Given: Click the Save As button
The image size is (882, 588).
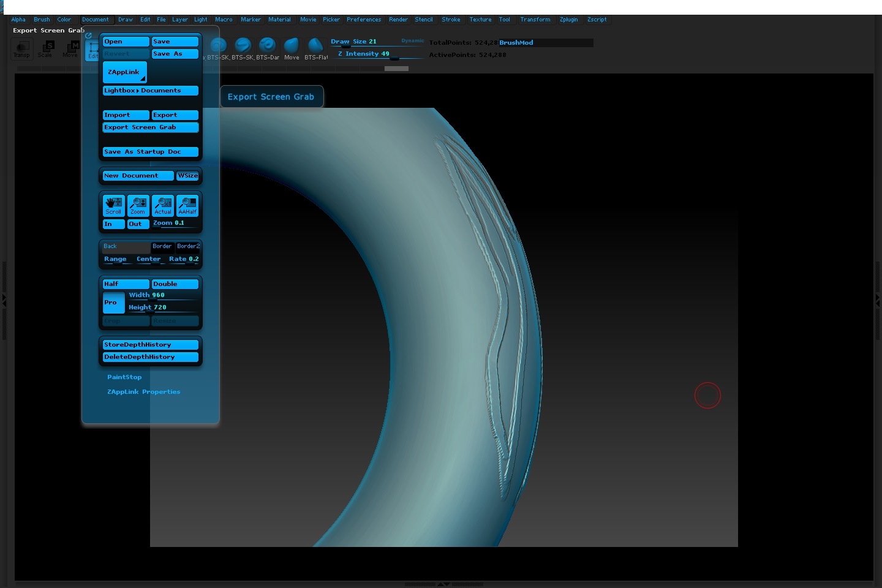Looking at the screenshot, I should tap(175, 54).
